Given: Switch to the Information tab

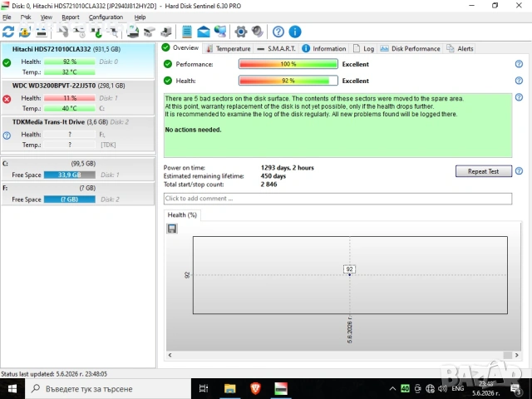Looking at the screenshot, I should (x=324, y=48).
